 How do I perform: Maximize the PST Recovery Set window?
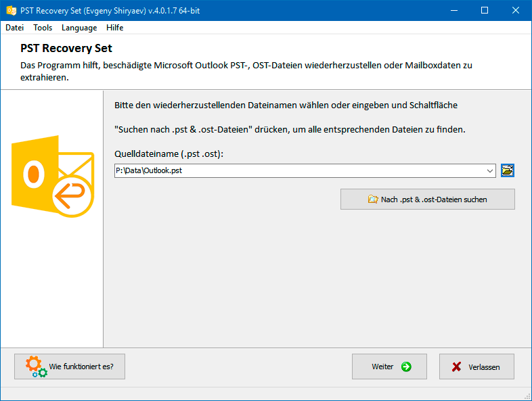point(484,10)
